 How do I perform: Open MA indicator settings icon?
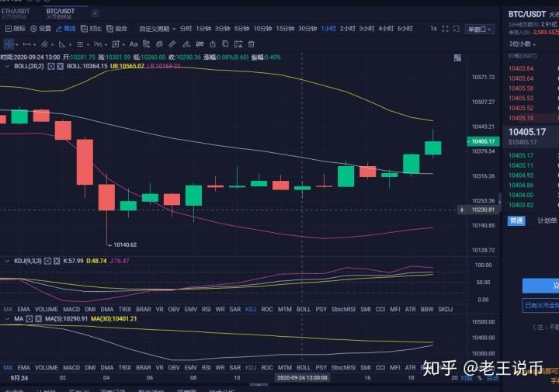[x=30, y=318]
